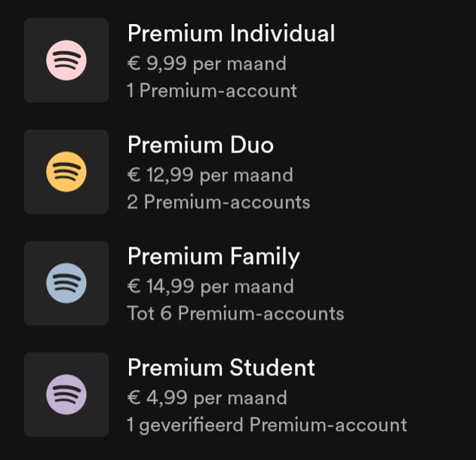This screenshot has width=476, height=460.
Task: Click the purple Spotify logo icon
Action: tap(66, 394)
